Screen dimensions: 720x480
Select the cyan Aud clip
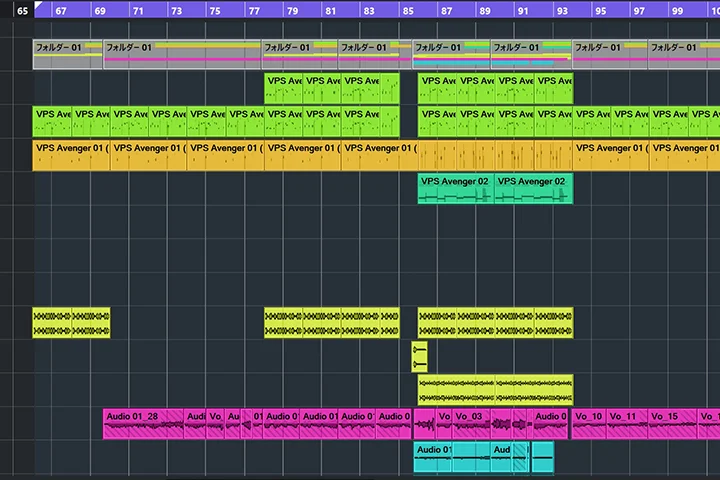click(501, 457)
